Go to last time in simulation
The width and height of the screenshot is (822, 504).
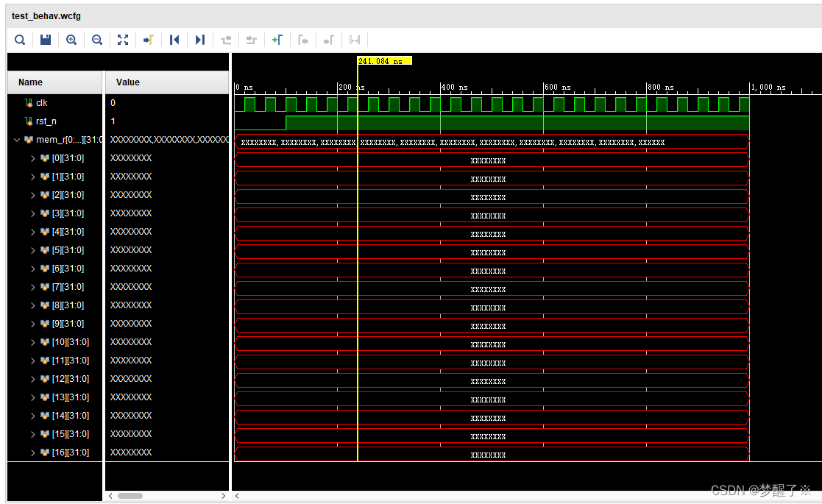[199, 40]
